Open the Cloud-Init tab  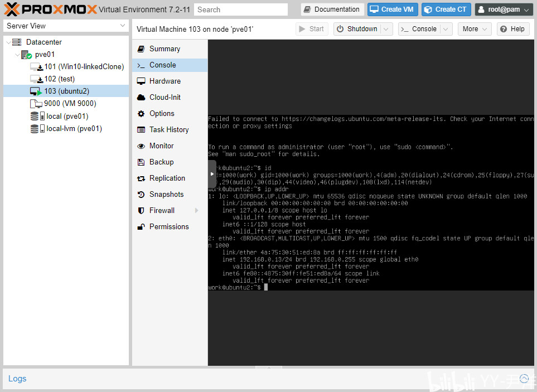170,97
